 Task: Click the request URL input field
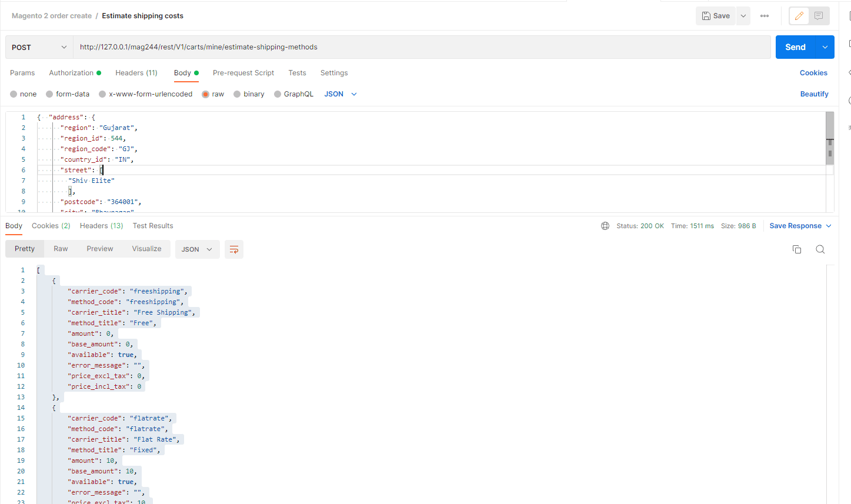pos(422,47)
